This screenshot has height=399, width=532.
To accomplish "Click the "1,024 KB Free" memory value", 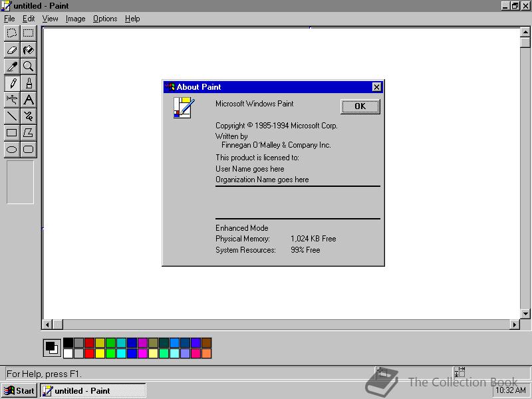I will (313, 239).
